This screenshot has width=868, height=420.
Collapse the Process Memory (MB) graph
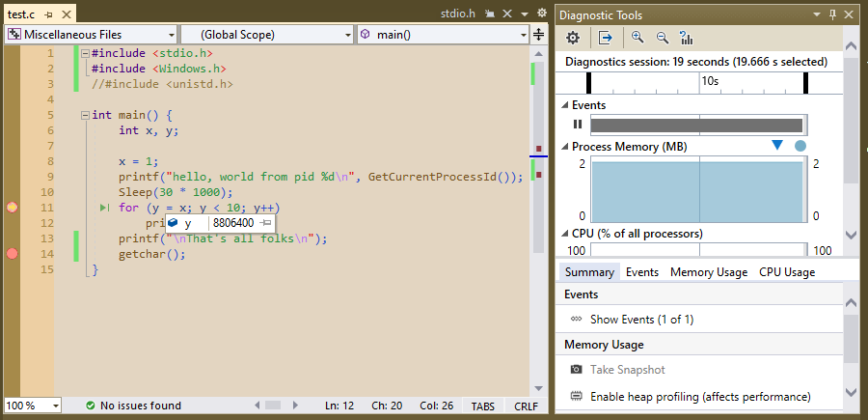point(564,147)
